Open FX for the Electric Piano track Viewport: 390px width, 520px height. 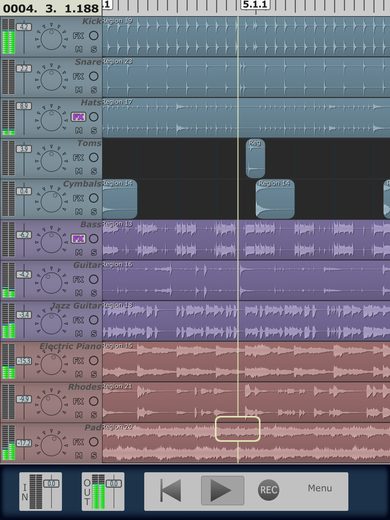pos(78,361)
